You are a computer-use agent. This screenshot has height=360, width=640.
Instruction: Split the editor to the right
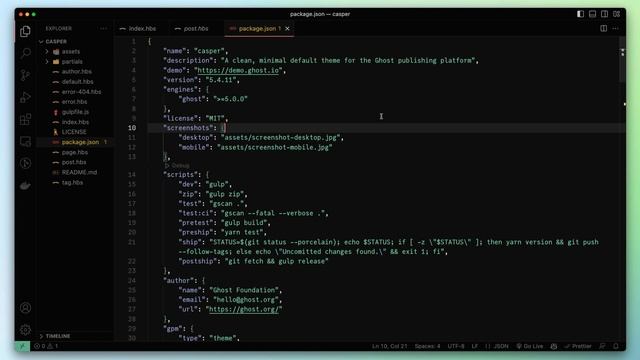point(603,29)
